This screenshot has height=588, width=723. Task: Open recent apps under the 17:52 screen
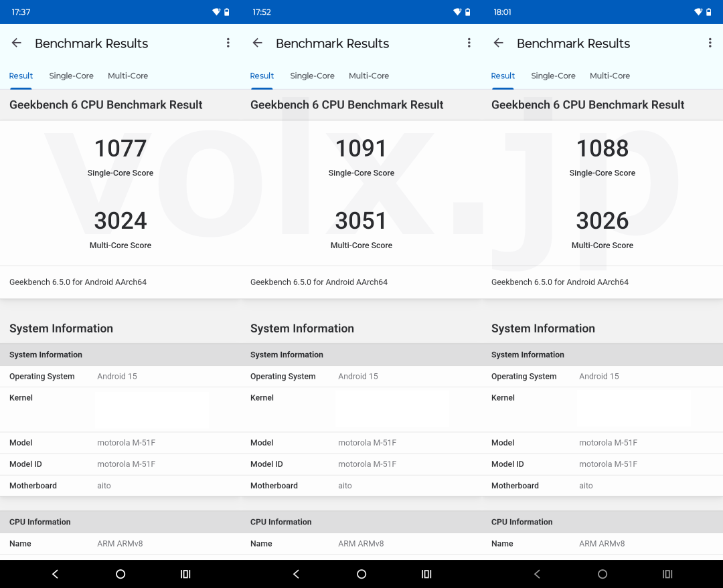click(426, 574)
